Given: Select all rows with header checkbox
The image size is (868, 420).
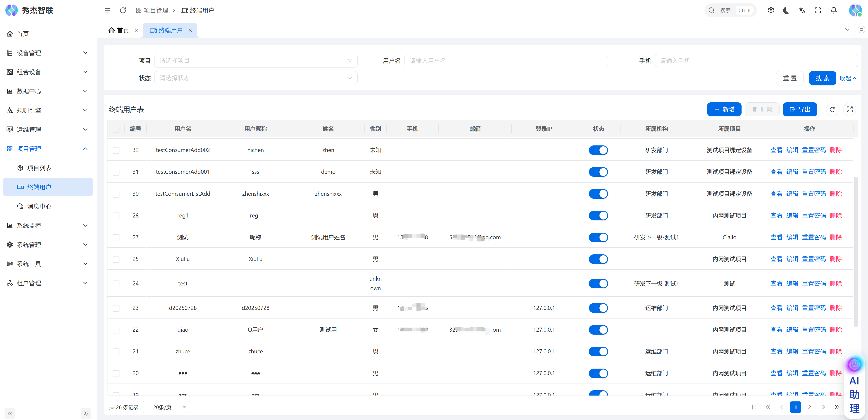Looking at the screenshot, I should tap(116, 129).
